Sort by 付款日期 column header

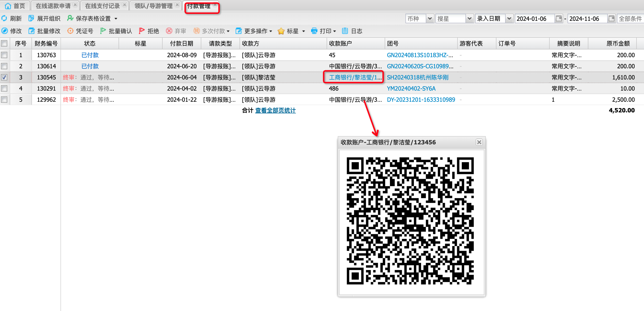[181, 44]
